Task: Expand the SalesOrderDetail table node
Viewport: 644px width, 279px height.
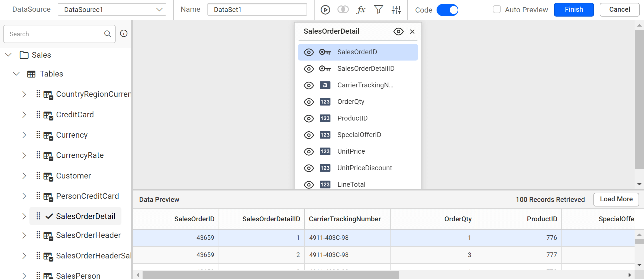Action: (24, 216)
